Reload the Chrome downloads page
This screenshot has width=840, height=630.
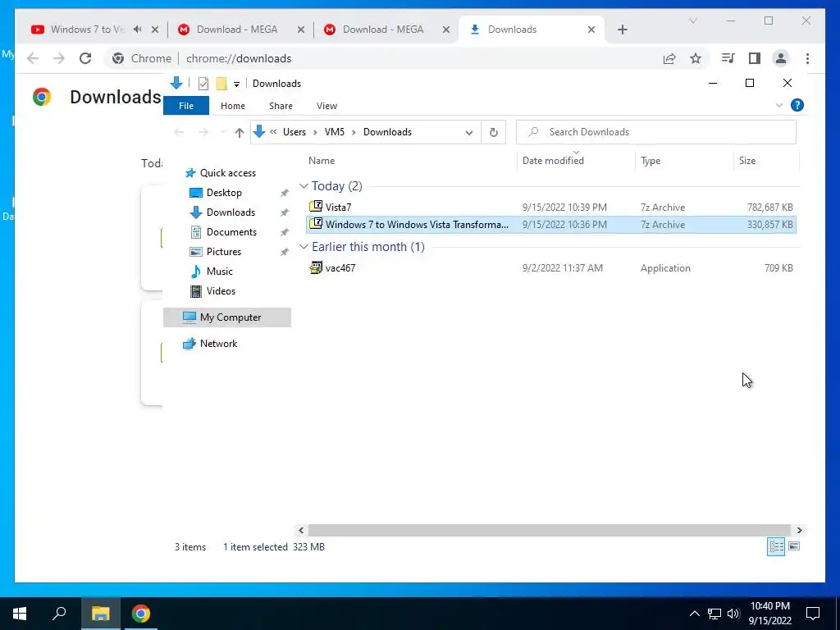click(85, 58)
